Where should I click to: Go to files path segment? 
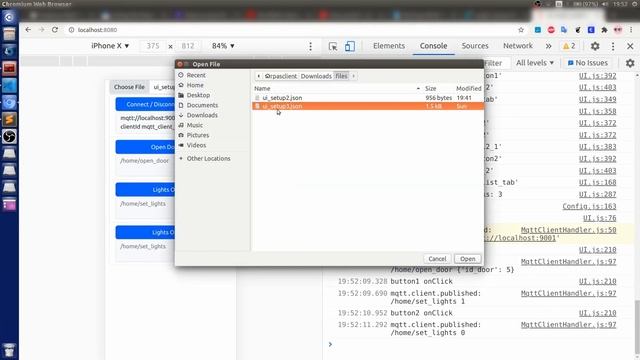341,76
